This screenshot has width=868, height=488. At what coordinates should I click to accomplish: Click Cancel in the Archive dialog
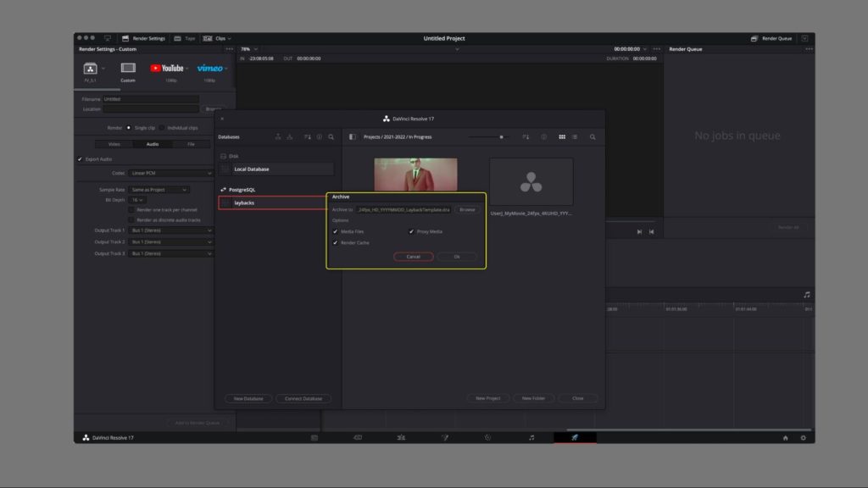[x=414, y=257]
